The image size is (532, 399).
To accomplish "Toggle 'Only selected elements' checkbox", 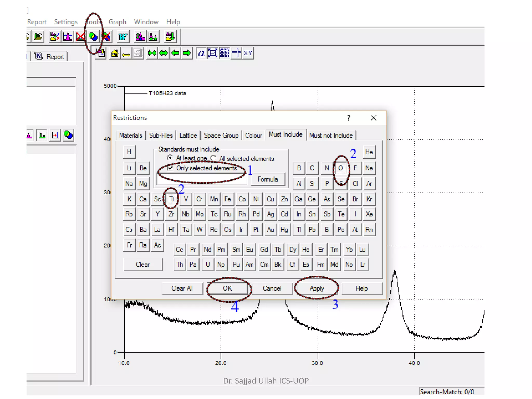I will [x=171, y=168].
